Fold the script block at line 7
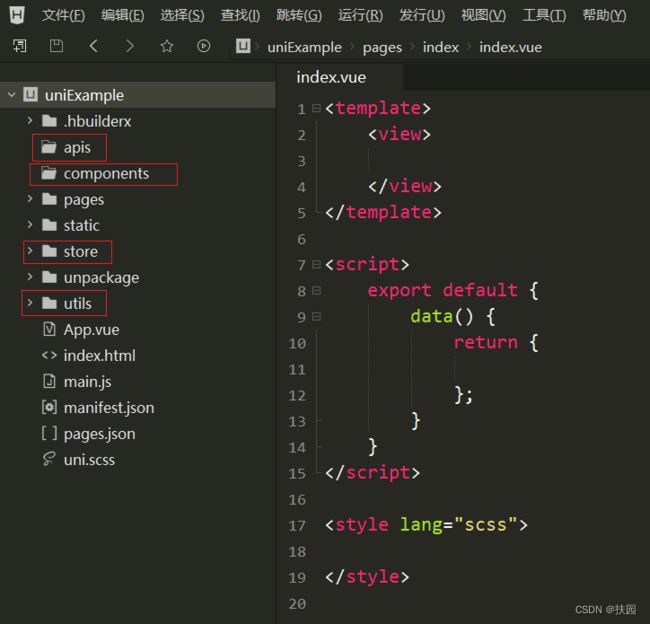Screen dimensions: 650x624 (x=316, y=265)
